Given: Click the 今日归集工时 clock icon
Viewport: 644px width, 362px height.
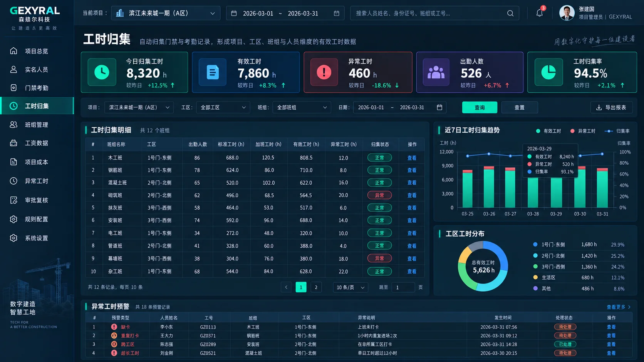Looking at the screenshot, I should coord(102,72).
